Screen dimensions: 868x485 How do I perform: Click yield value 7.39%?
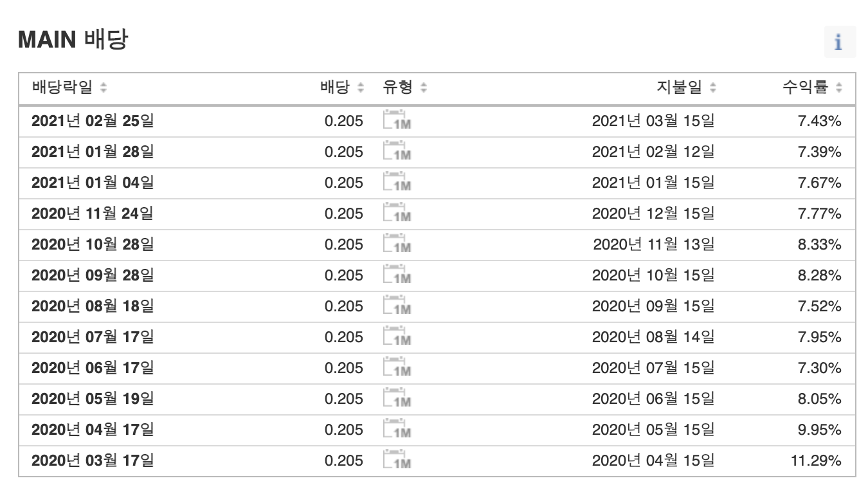[819, 152]
